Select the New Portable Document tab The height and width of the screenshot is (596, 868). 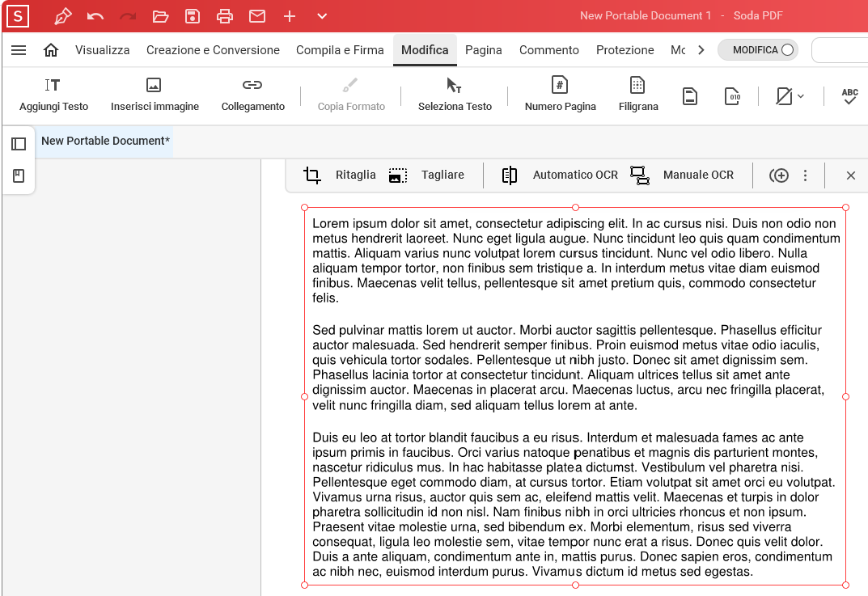(105, 141)
